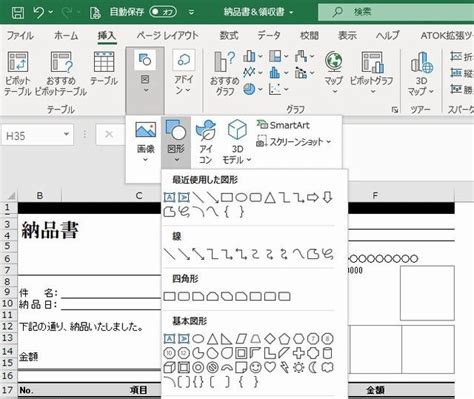Open the グラフ group dialog launcher
This screenshot has height=399, width=474.
(x=395, y=109)
